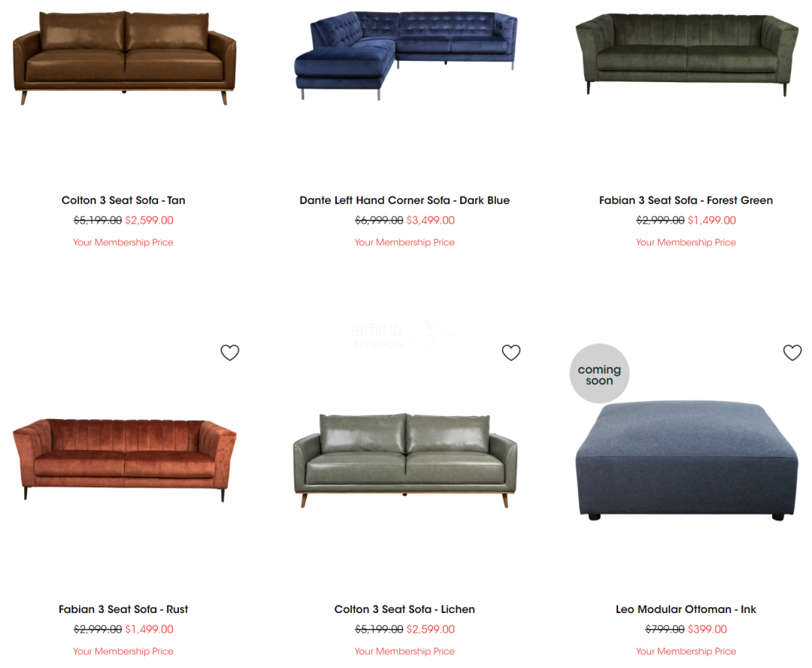812x668 pixels.
Task: Click the $3,499.00 sale price for Dante sofa
Action: tap(430, 220)
